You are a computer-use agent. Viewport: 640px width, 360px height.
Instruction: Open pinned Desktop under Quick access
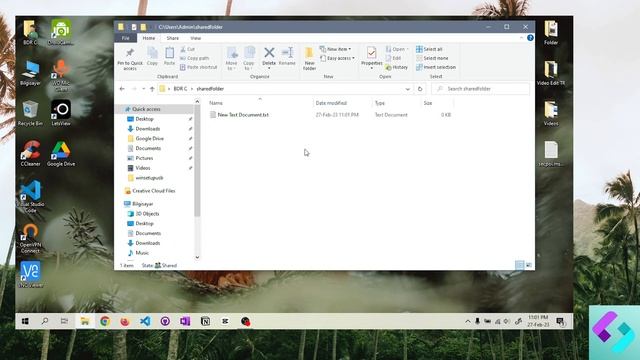click(x=144, y=119)
